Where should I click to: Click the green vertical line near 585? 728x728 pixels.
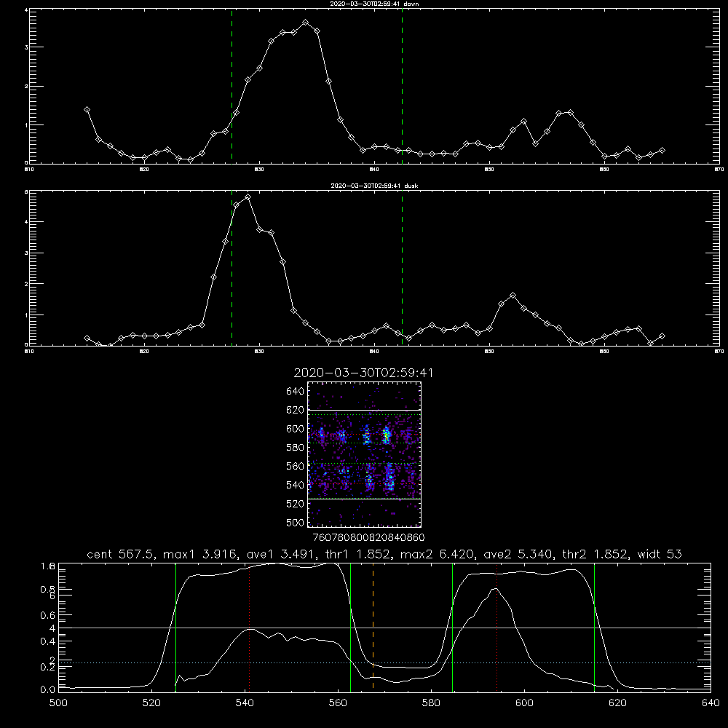(452, 627)
